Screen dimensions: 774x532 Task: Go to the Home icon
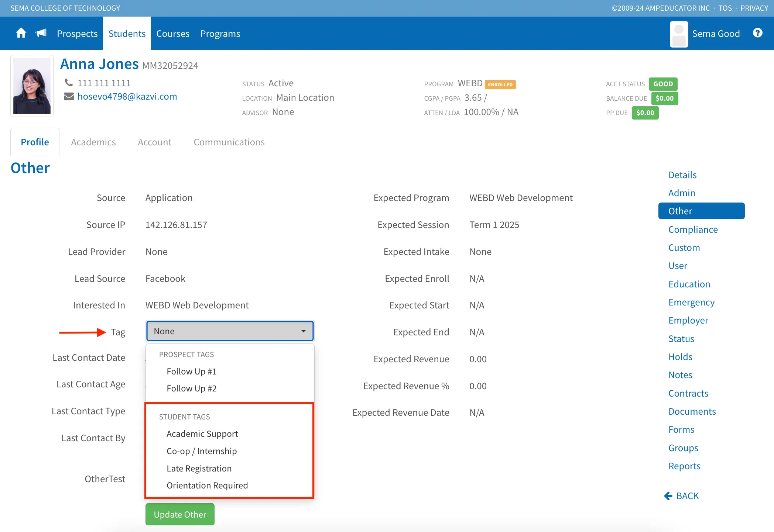21,33
